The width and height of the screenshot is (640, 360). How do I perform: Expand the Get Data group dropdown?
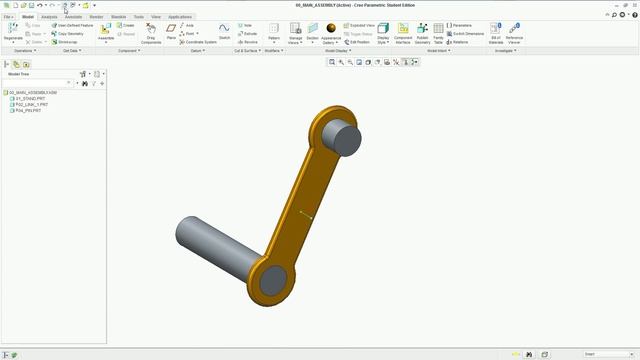(72, 51)
